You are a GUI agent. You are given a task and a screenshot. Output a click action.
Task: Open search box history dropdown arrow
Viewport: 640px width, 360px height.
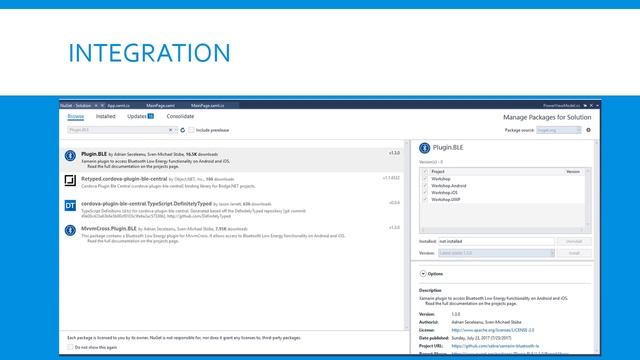(x=176, y=130)
